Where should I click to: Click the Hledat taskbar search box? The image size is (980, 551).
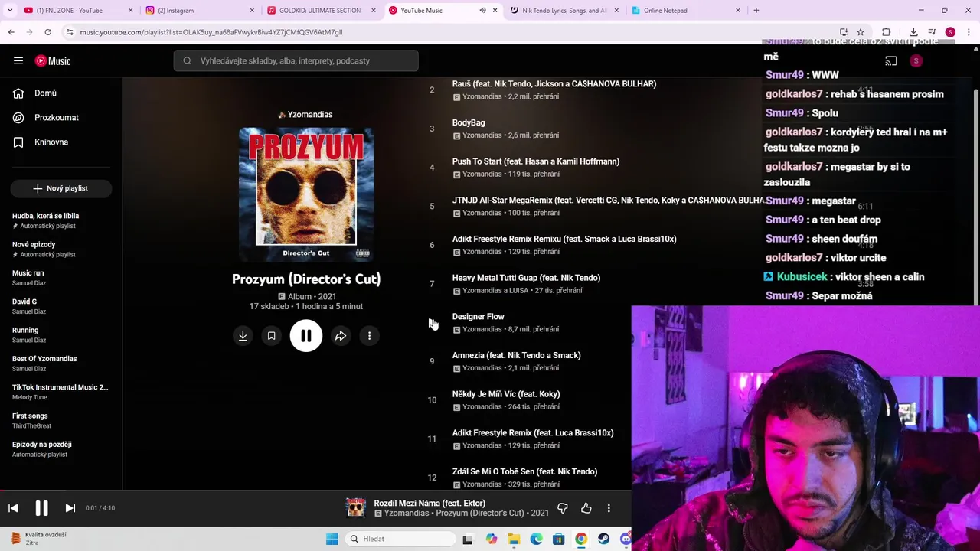pyautogui.click(x=400, y=540)
